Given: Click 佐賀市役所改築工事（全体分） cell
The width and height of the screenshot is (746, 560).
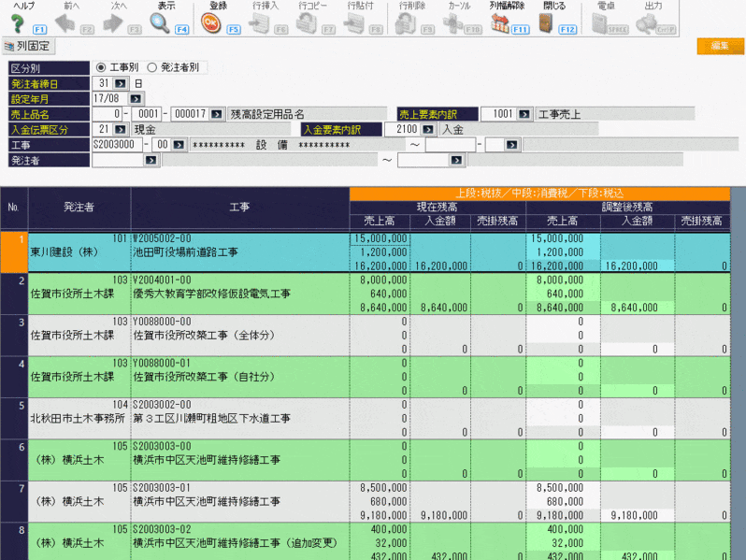Looking at the screenshot, I should 204,335.
